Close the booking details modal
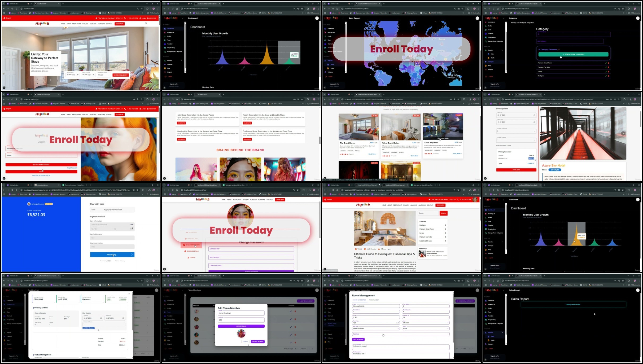643x364 pixels. coord(129,294)
